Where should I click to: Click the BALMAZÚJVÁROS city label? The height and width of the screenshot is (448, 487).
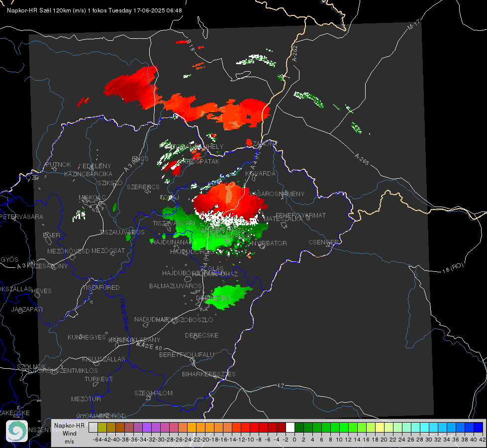click(176, 286)
